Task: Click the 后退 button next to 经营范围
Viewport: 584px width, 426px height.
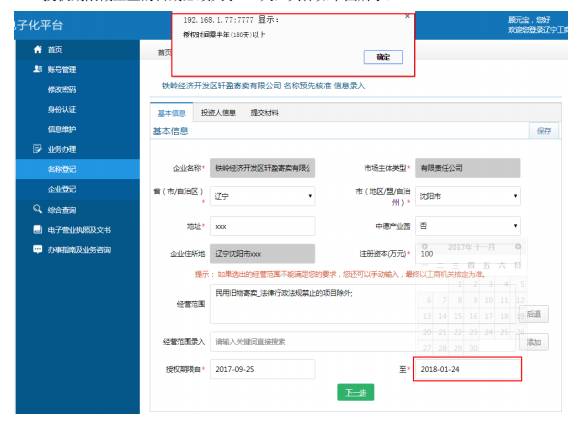Action: click(x=534, y=314)
